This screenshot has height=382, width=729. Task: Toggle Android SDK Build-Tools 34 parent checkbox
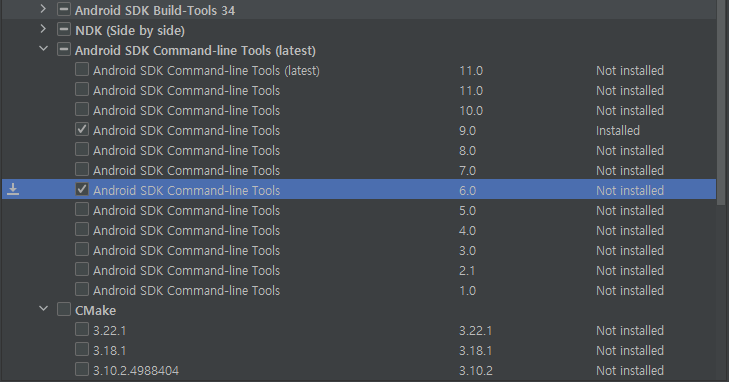click(x=64, y=10)
